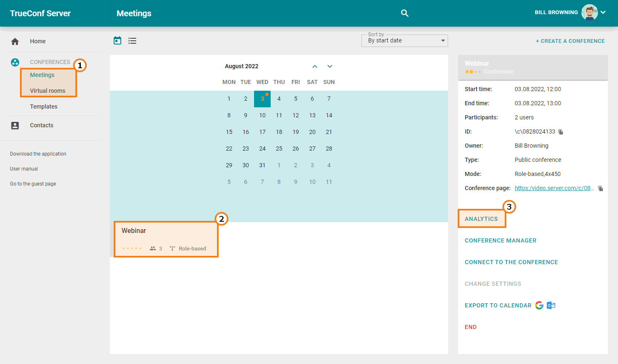
Task: Click the Webinar title in details panel
Action: pos(477,64)
